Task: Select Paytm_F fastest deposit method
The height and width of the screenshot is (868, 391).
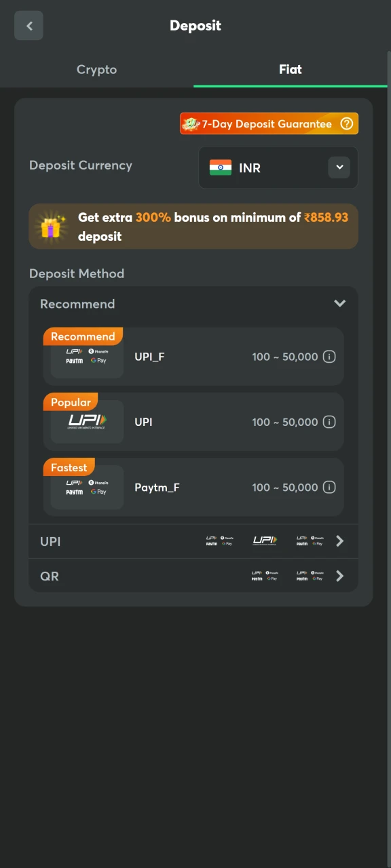Action: [x=193, y=487]
